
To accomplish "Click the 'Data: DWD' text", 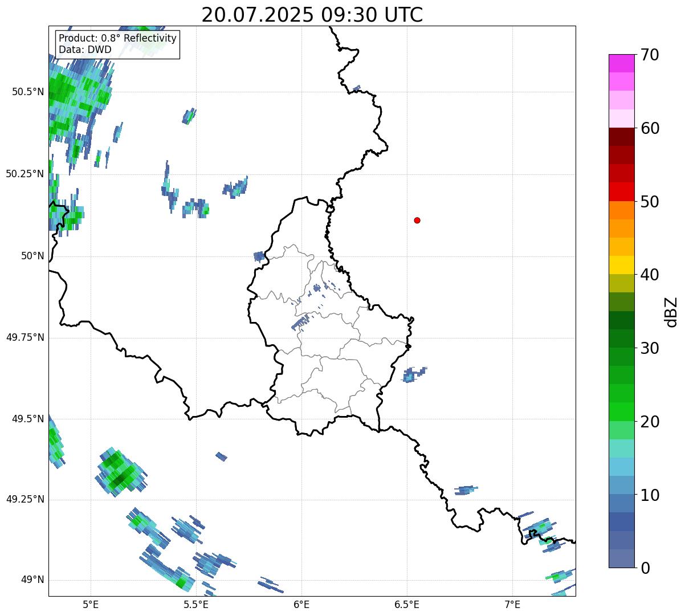I will pos(85,50).
